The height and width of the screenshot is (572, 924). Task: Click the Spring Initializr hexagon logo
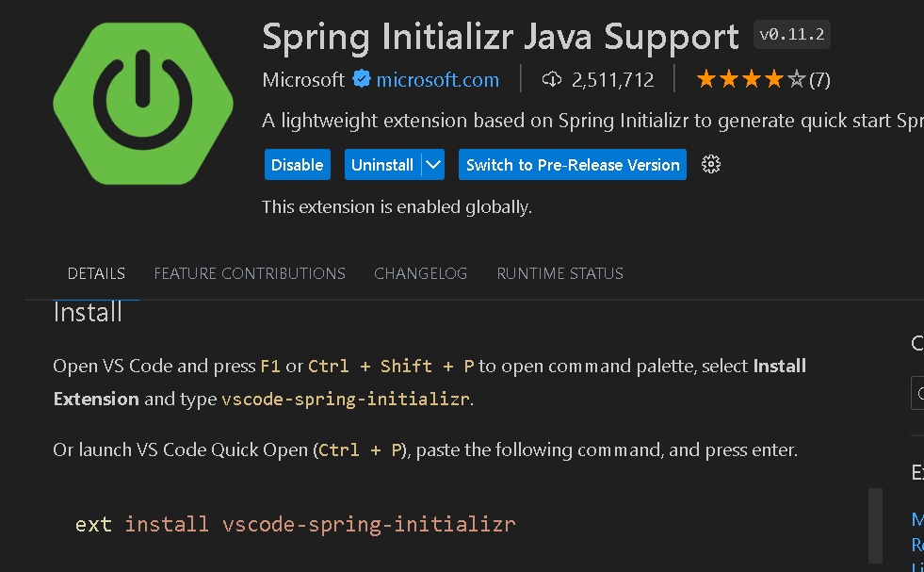pos(143,104)
